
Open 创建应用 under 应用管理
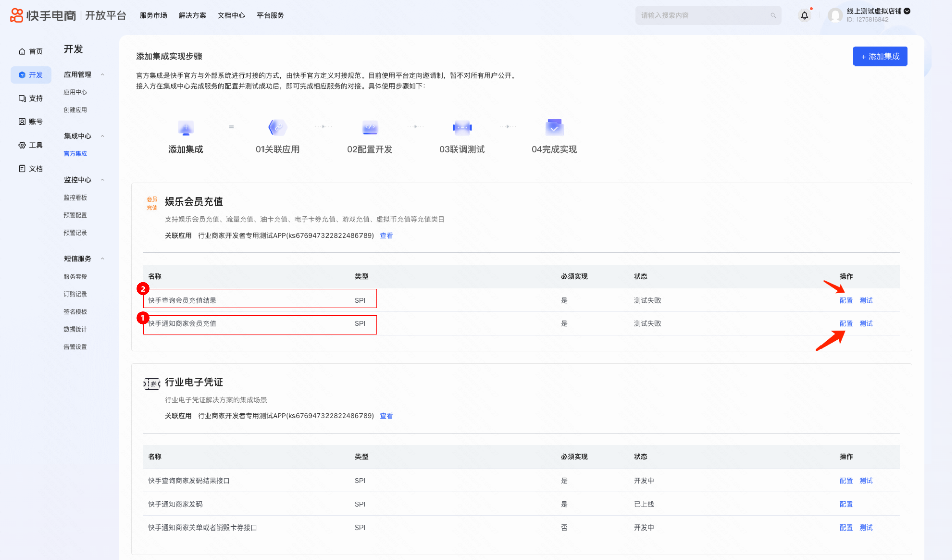(x=75, y=110)
